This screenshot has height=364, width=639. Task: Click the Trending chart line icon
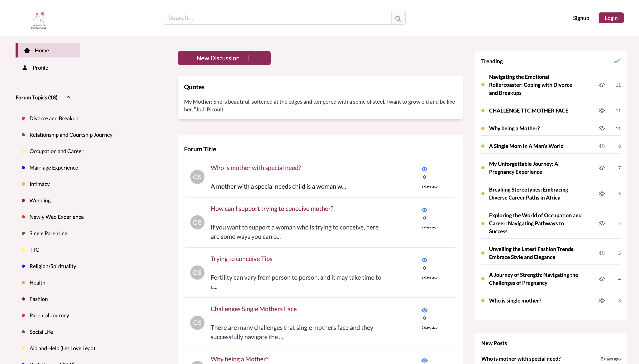[617, 61]
